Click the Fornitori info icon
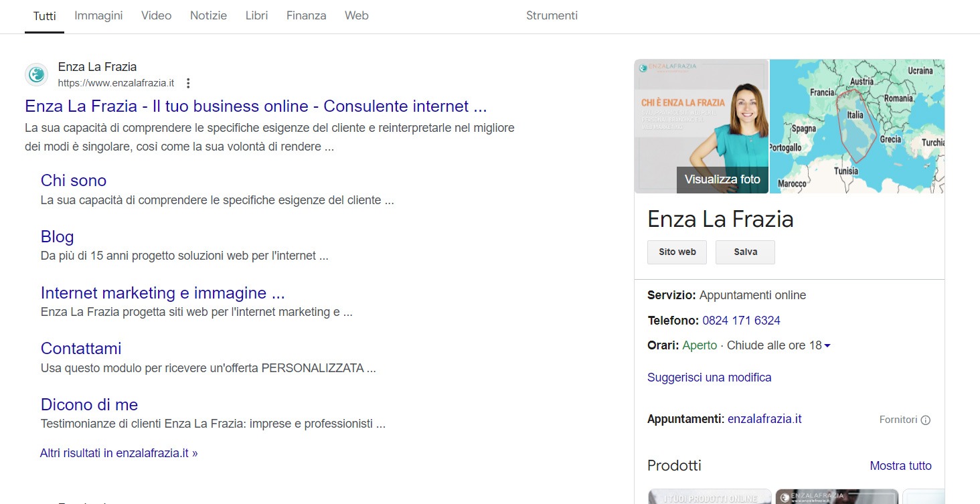 (x=926, y=420)
